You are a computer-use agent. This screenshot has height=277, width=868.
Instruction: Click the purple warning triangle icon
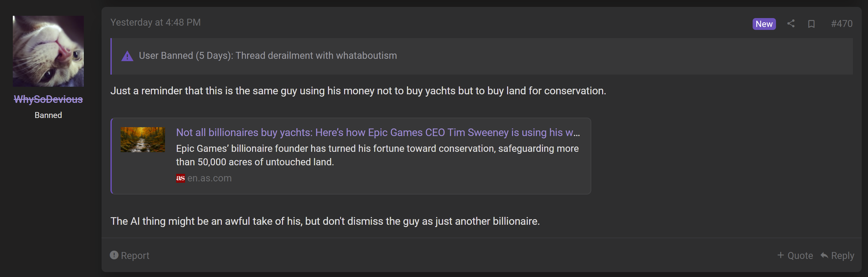127,56
